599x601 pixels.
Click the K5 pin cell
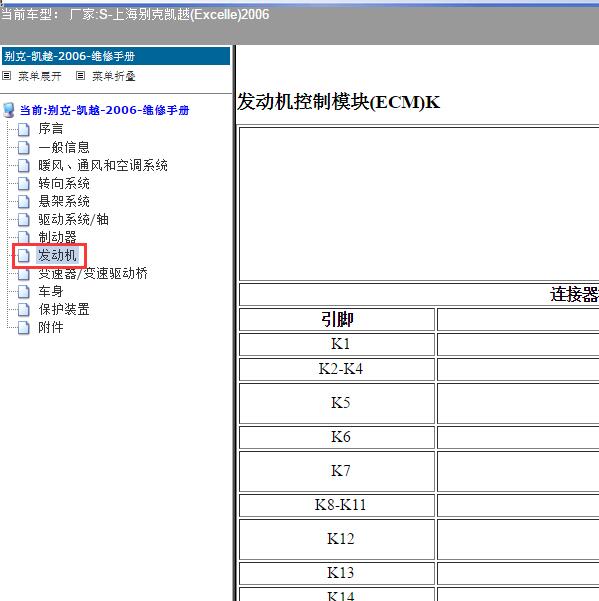337,403
